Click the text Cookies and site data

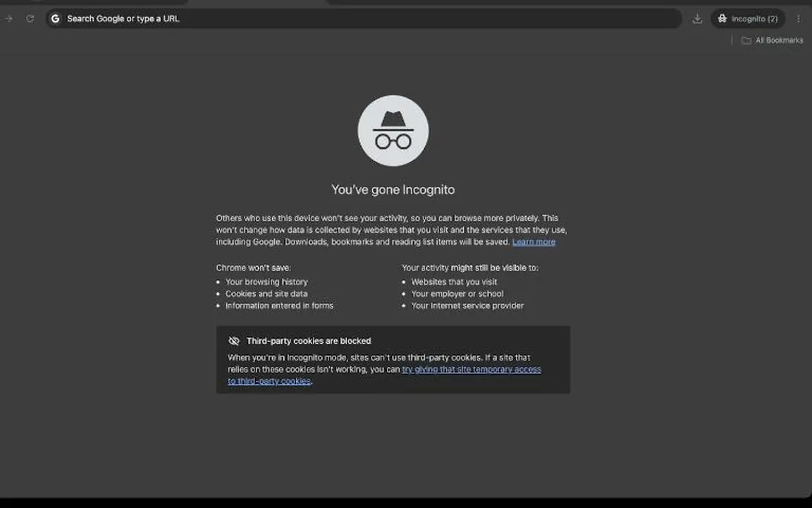coord(266,294)
